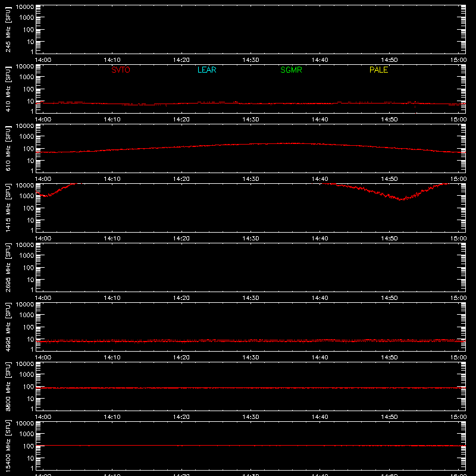Select the 15400 MHz [SFU] axis title
Image resolution: width=476 pixels, height=476 pixels.
(x=8, y=446)
